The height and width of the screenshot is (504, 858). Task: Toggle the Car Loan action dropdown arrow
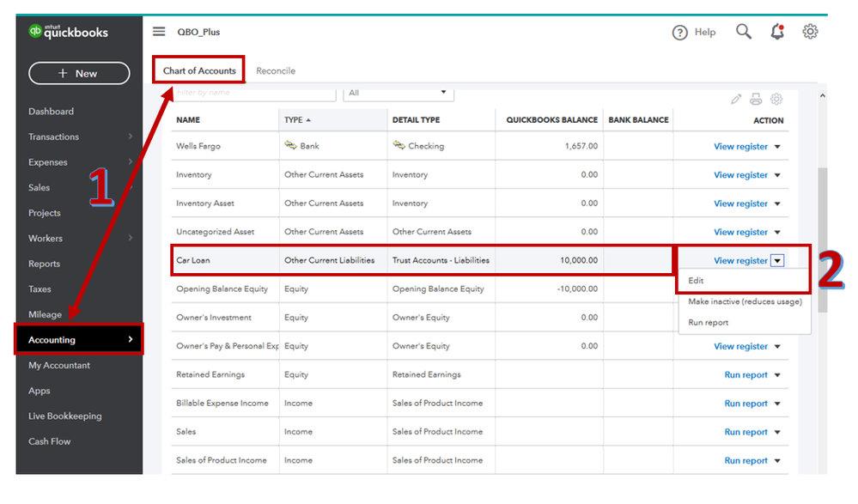pos(777,260)
